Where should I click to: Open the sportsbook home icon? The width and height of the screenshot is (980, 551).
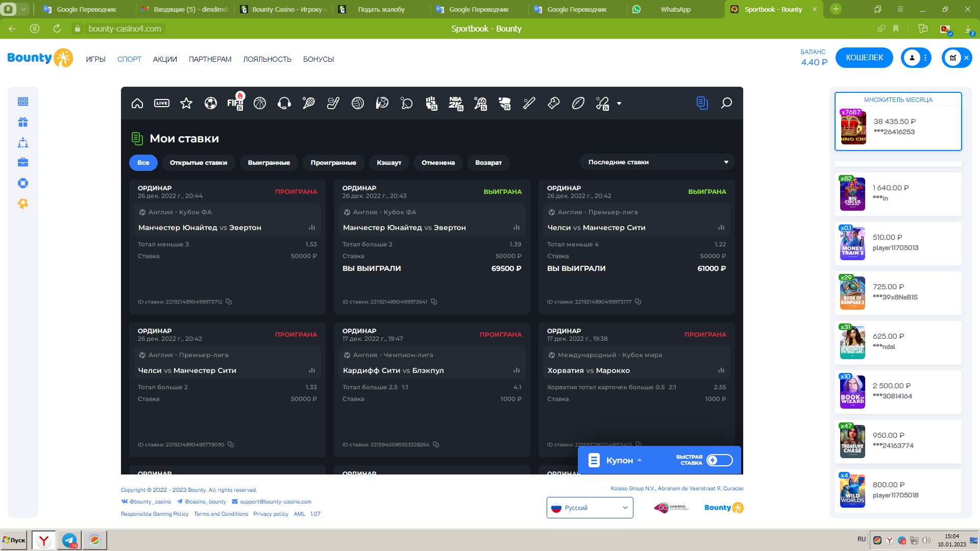[137, 104]
